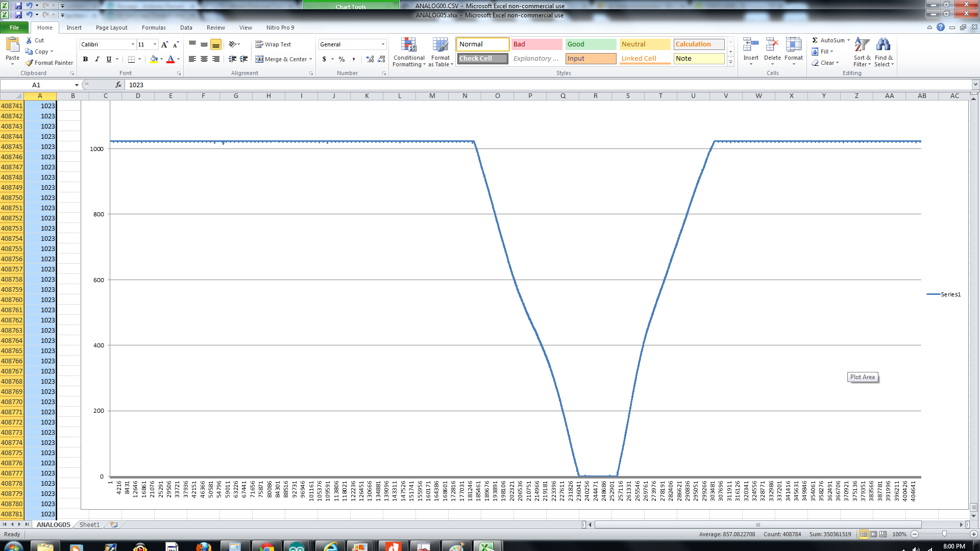Open font name dropdown Calibri

click(133, 44)
